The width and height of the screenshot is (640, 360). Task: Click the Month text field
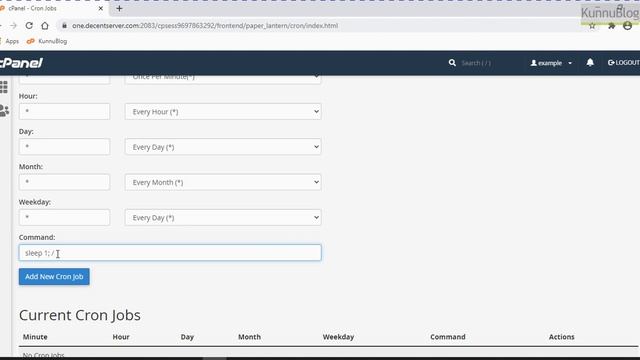coord(64,182)
